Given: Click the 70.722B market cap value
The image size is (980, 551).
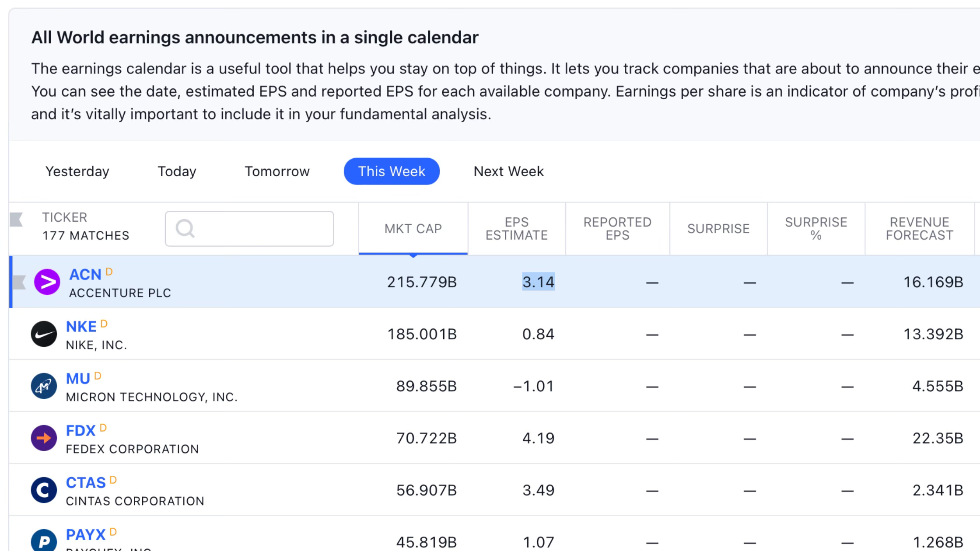Looking at the screenshot, I should (x=427, y=439).
